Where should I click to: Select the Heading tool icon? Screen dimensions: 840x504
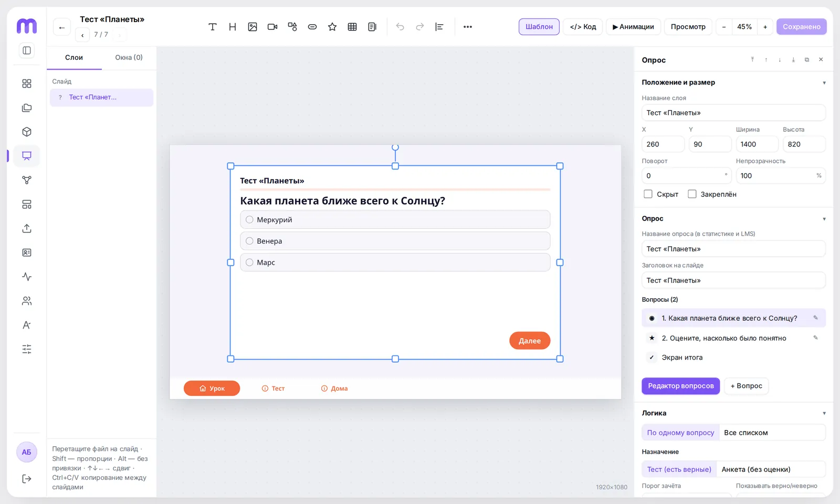click(x=233, y=27)
